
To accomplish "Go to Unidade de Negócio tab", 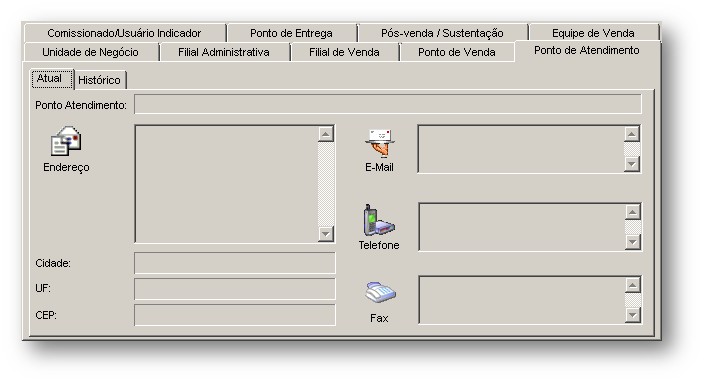I will pos(90,52).
